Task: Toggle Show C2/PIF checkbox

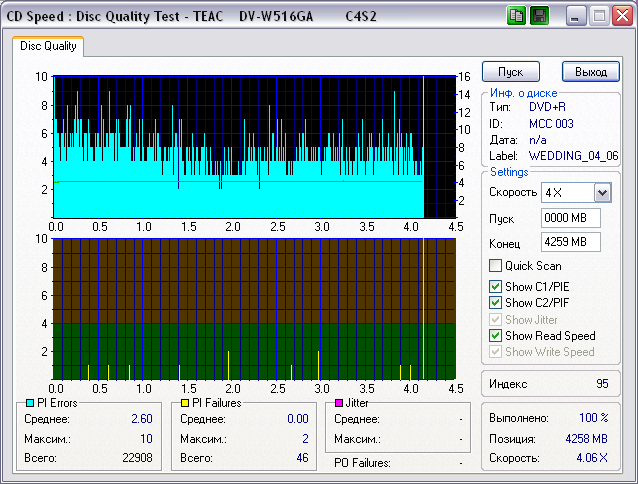Action: [495, 303]
